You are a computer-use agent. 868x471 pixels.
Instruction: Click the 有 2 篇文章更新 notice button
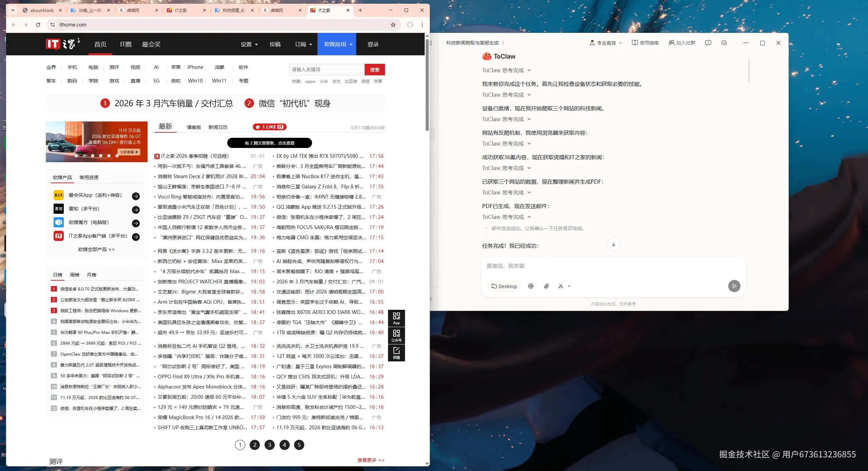point(269,143)
